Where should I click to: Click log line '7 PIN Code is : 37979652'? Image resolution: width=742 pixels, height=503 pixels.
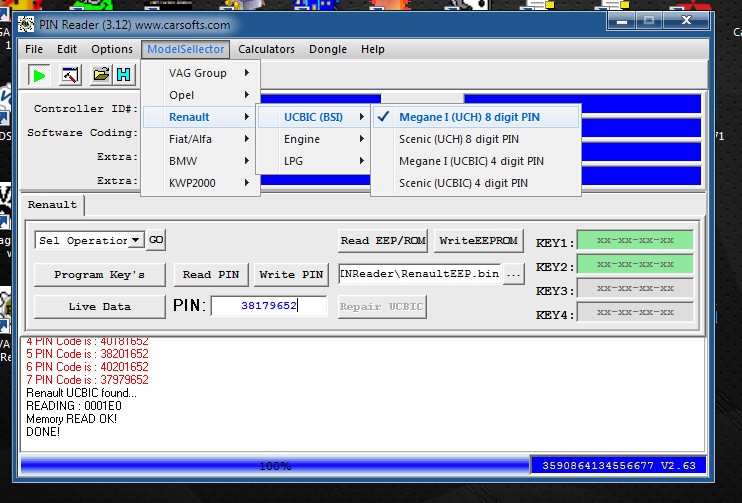coord(87,379)
